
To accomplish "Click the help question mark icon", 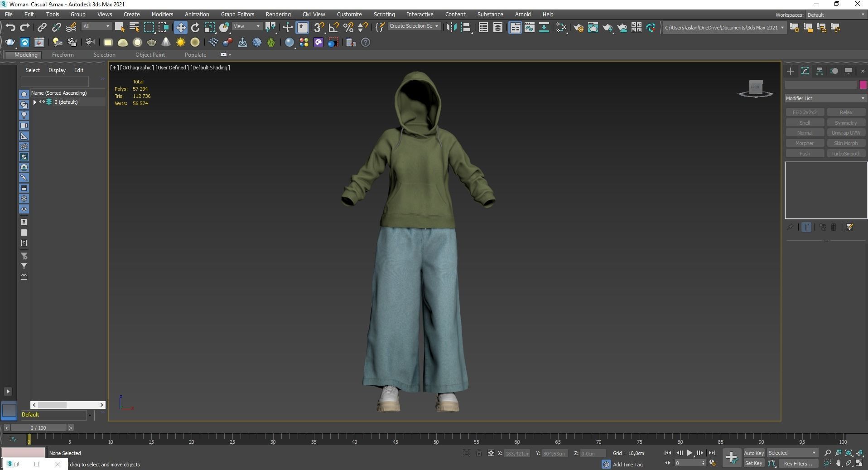I will (366, 43).
